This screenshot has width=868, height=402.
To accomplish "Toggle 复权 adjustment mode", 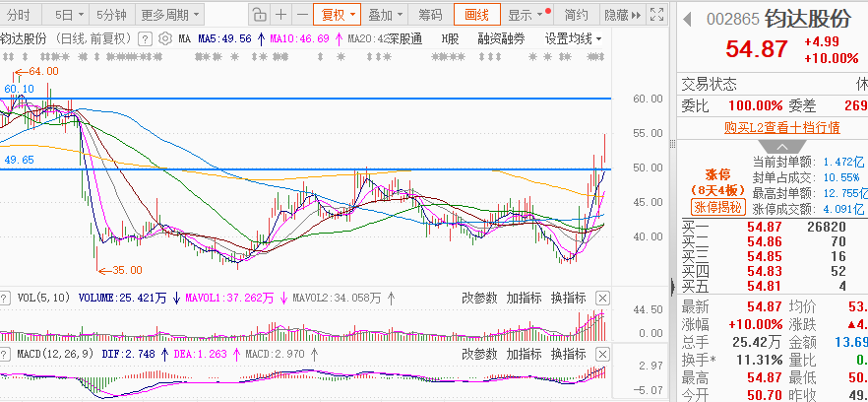I will coord(338,15).
